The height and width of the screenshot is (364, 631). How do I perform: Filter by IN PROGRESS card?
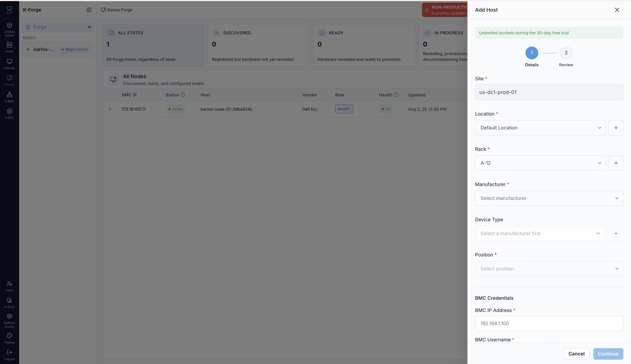tap(443, 45)
